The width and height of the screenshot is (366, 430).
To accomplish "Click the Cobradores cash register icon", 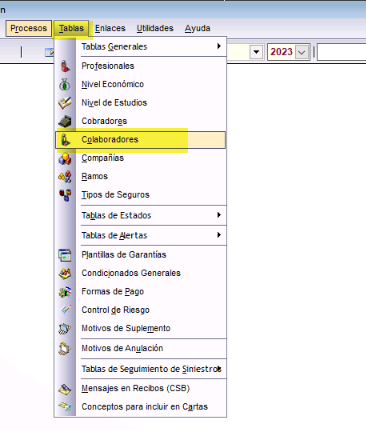I will (x=65, y=121).
